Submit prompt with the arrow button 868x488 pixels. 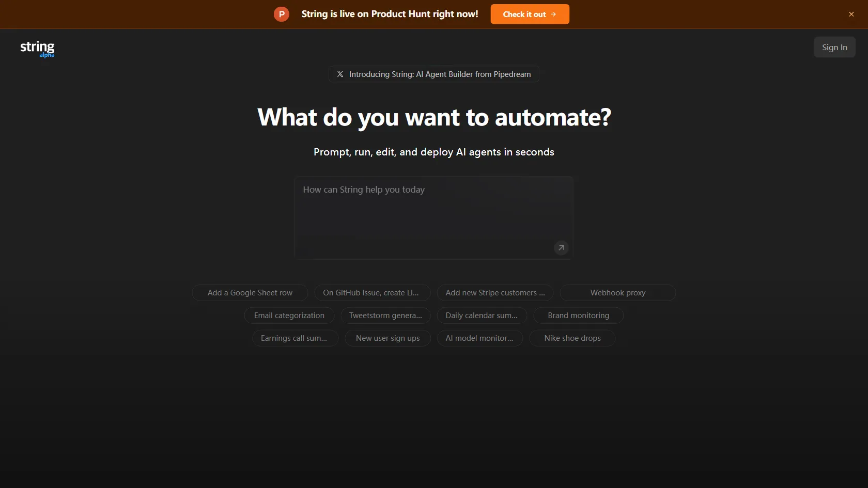click(x=561, y=248)
